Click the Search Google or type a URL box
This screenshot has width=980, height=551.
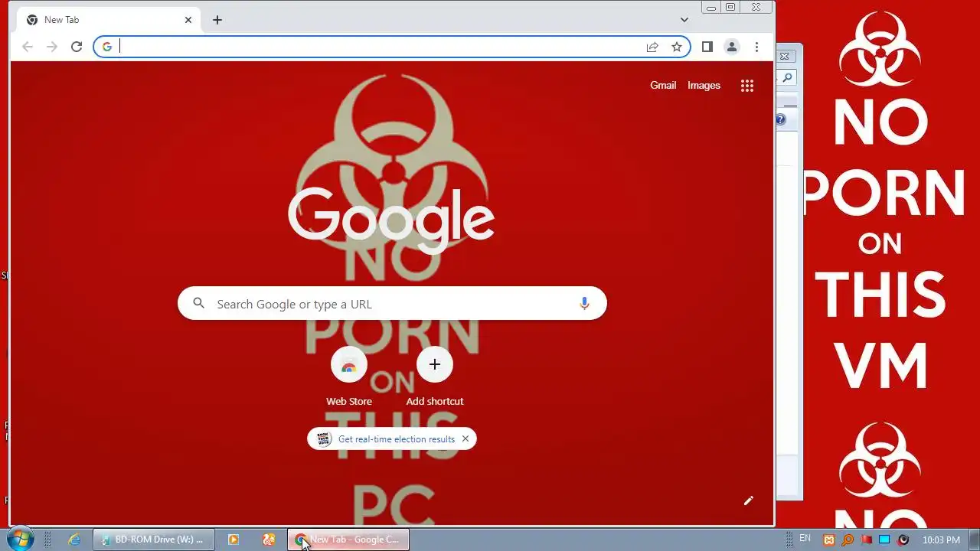tap(392, 304)
